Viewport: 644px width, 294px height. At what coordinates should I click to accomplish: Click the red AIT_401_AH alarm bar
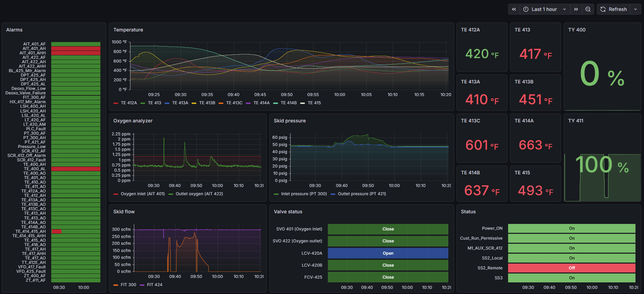76,49
